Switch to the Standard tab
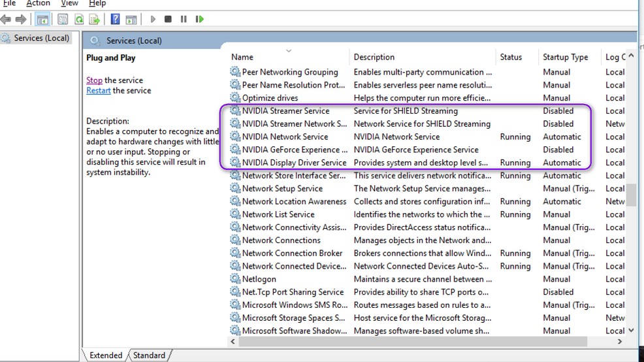Screen dimensions: 644x362 (149, 355)
